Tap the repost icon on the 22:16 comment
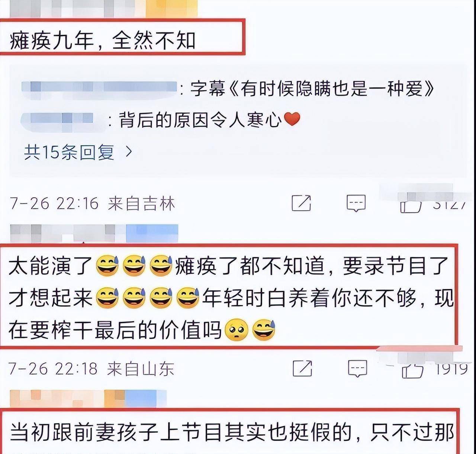The image size is (476, 454). point(301,203)
